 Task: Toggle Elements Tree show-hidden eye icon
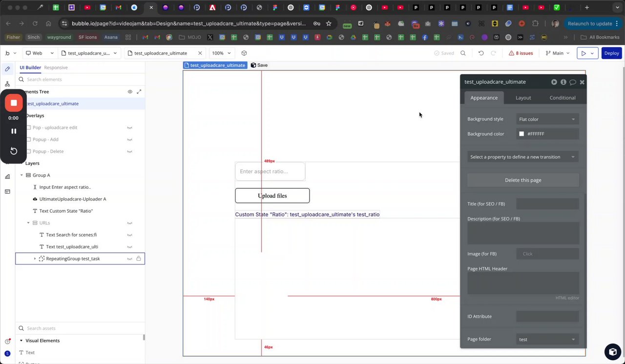click(130, 92)
